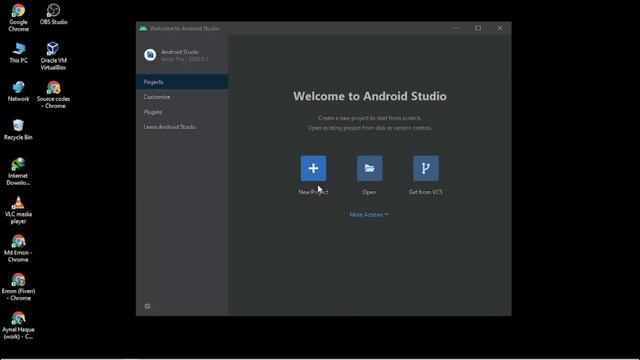Switch to the Projects tab
The image size is (640, 360).
click(182, 82)
